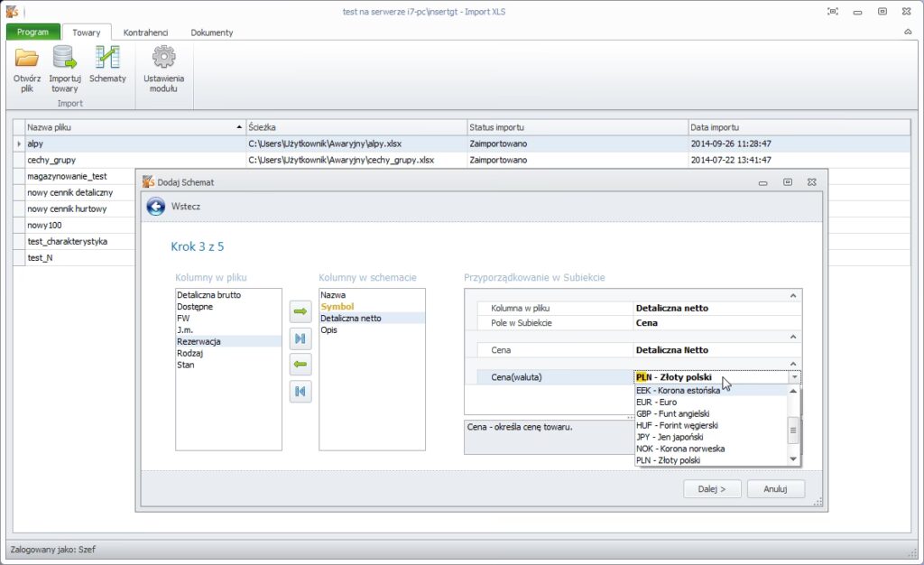The image size is (924, 565).
Task: Choose EUR - Euro from currency list
Action: tap(657, 403)
